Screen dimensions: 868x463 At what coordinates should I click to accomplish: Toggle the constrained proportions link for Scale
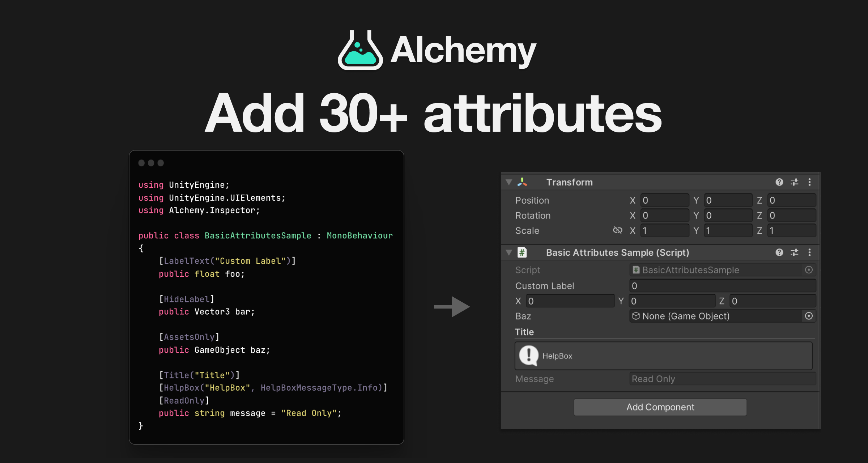[617, 230]
